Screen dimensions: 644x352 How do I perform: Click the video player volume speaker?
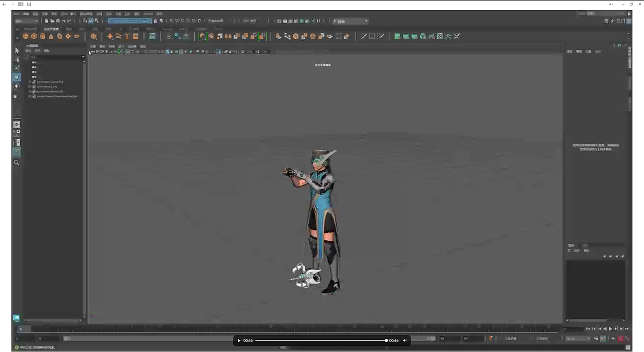tap(405, 341)
